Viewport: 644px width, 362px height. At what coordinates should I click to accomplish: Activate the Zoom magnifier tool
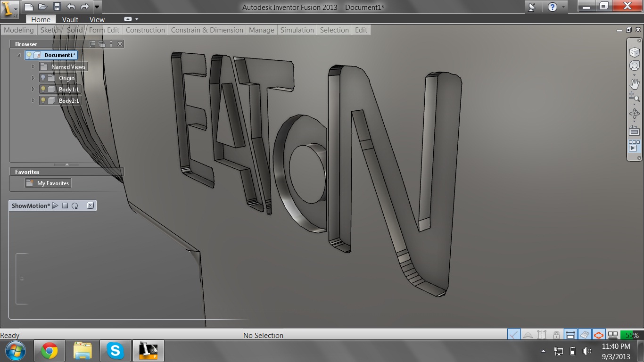pos(635,97)
